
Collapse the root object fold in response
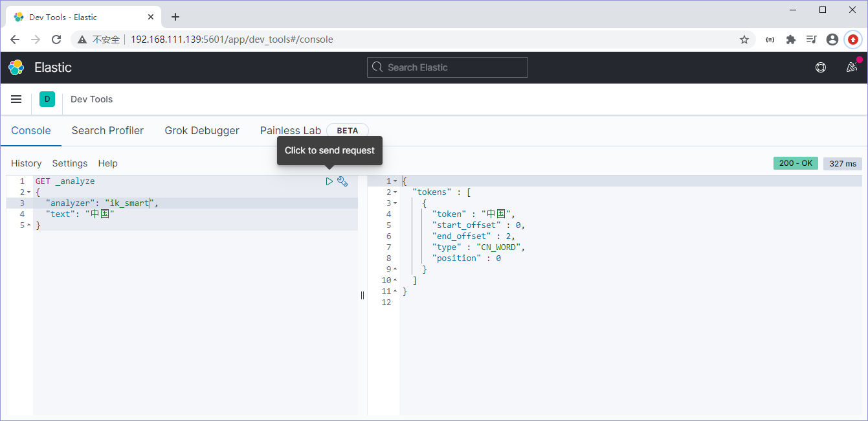pos(395,181)
